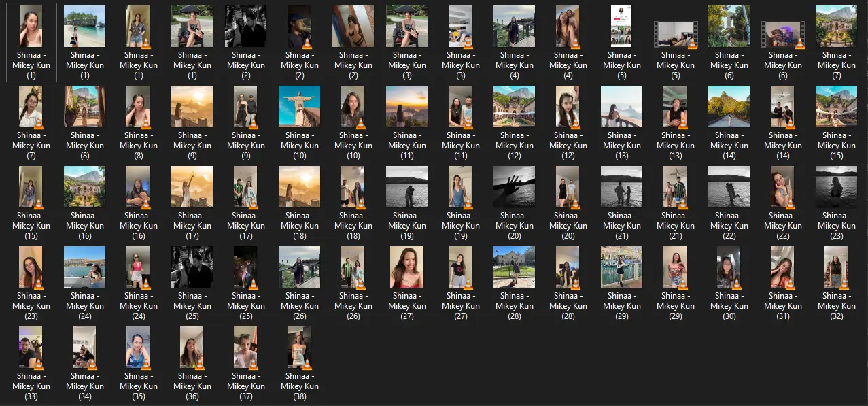Select the VLC video file Shinaa - Mikey Kun (1)
This screenshot has width=868, height=406.
click(138, 27)
